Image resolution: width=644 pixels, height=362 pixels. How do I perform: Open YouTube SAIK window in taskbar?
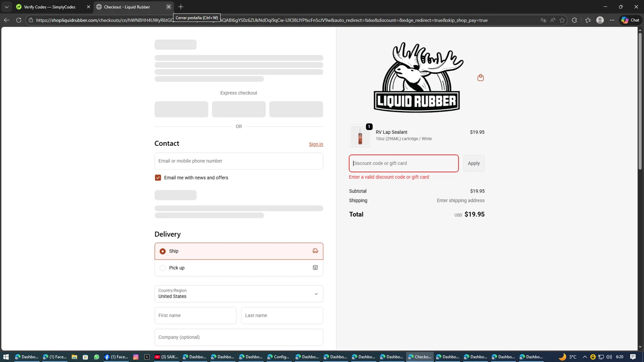pyautogui.click(x=166, y=357)
